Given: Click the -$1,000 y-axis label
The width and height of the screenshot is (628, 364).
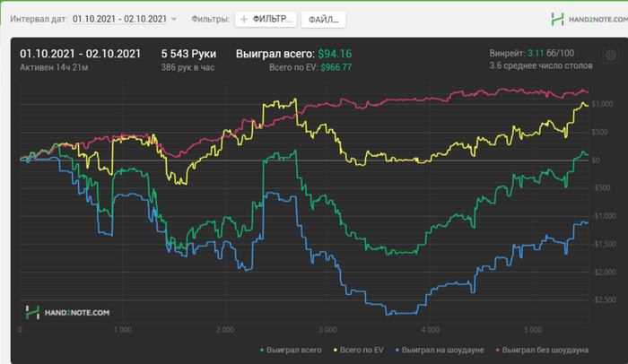Looking at the screenshot, I should coord(604,216).
